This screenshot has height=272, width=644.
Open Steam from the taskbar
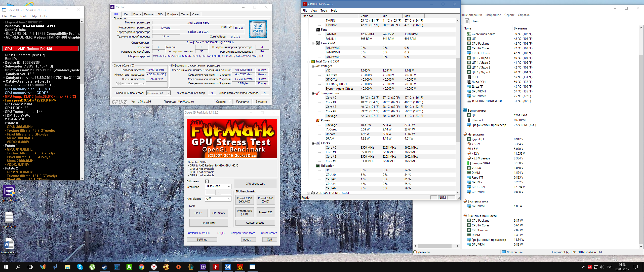(104, 267)
